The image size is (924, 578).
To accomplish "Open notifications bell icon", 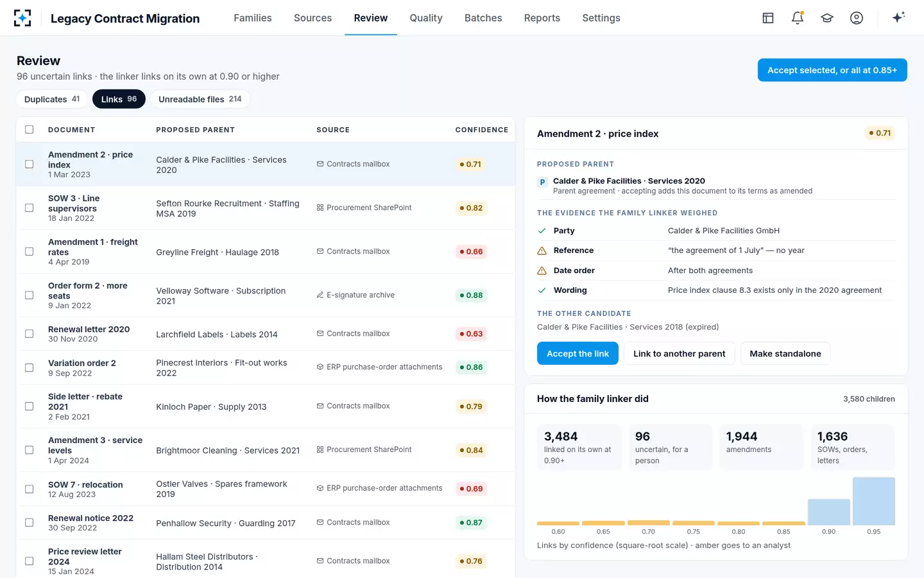I will point(798,18).
